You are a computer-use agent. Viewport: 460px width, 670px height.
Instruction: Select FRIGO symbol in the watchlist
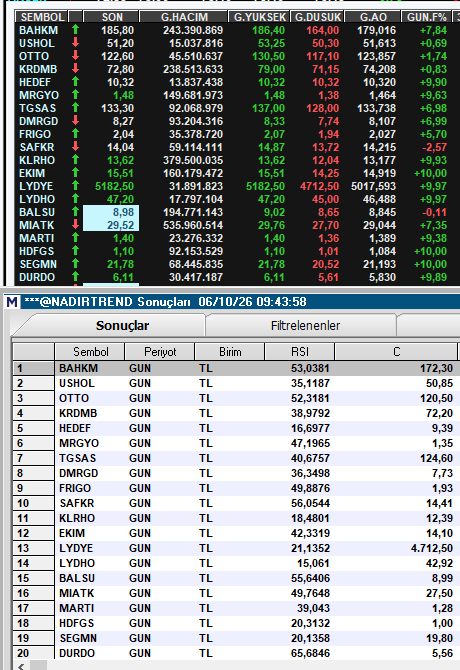(35, 134)
